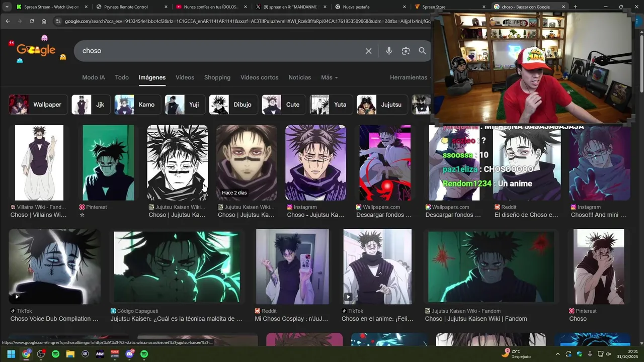
Task: Open the Hace 2 días Choso image
Action: pyautogui.click(x=247, y=162)
